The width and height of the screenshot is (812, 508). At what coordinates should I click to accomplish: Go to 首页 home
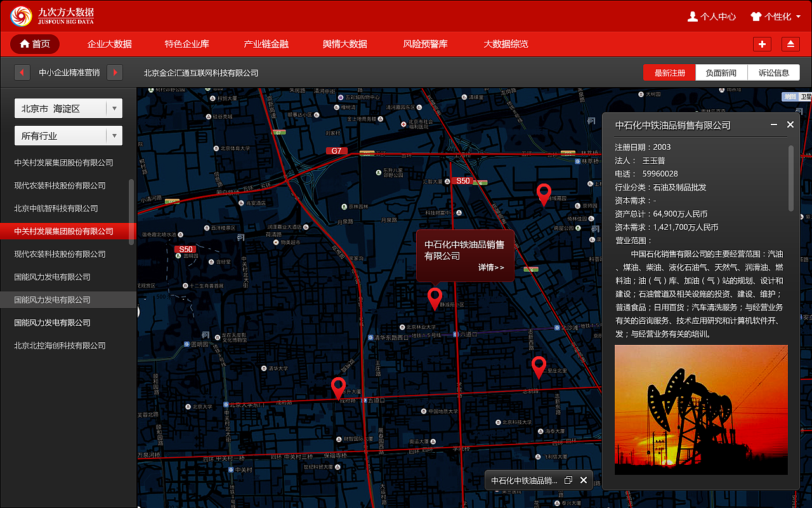(35, 44)
